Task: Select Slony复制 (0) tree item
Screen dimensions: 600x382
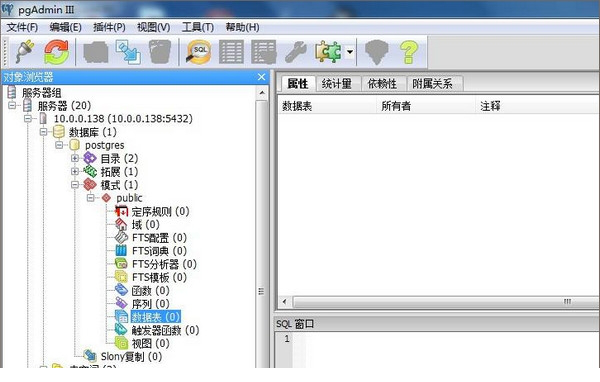Action: [131, 356]
